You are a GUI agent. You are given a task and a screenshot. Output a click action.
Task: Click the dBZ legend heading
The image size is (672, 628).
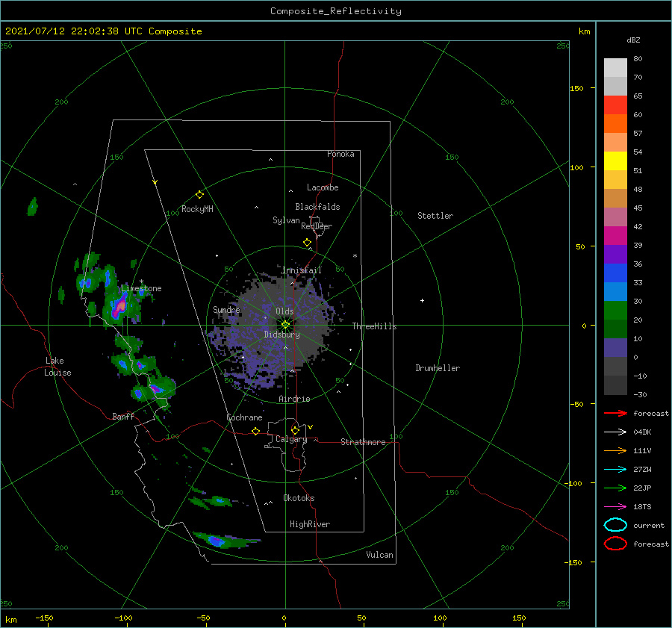point(633,40)
